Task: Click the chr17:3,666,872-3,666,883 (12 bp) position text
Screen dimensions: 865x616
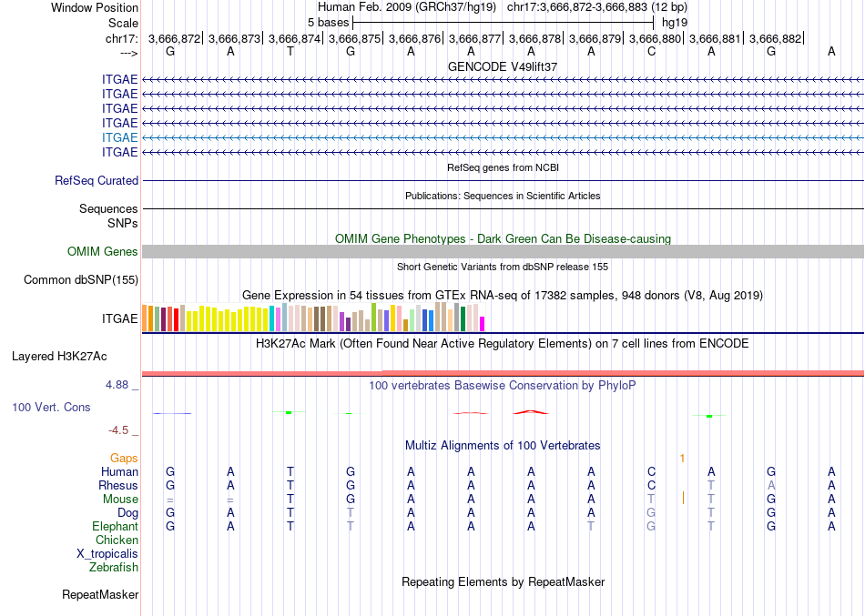Action: coord(597,7)
